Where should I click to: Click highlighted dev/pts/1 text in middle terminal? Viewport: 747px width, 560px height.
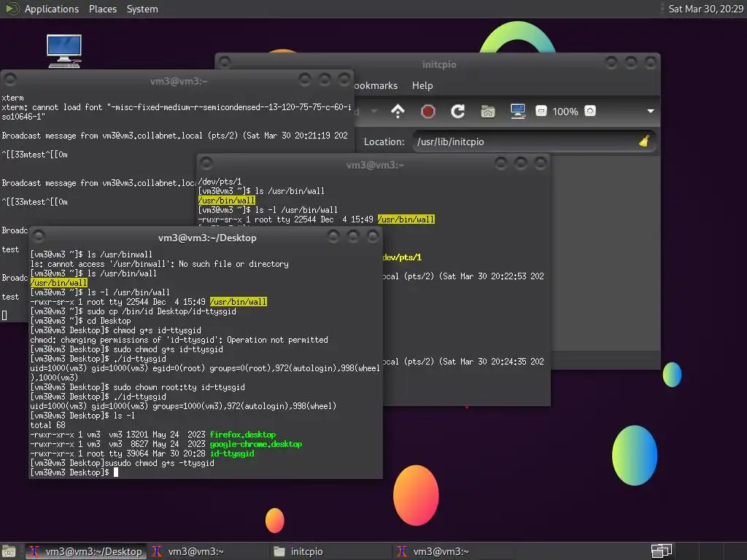(x=402, y=257)
